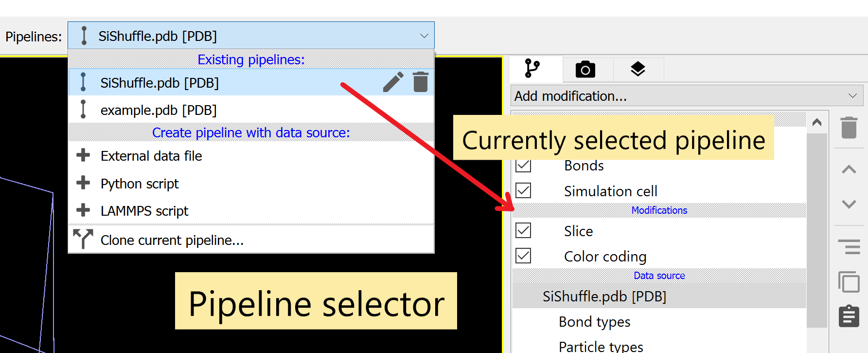Viewport: 868px width, 353px height.
Task: Click the pencil rename icon for SiShuffle.pdb
Action: (x=393, y=82)
